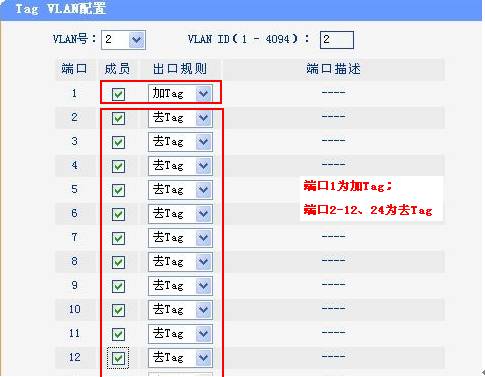Uncheck the member checkbox for port 10
This screenshot has height=377, width=485.
[x=118, y=310]
